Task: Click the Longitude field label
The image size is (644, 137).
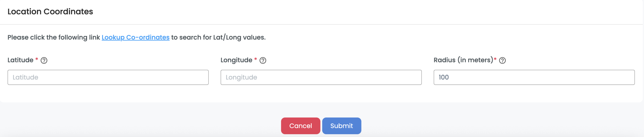Action: [x=236, y=60]
